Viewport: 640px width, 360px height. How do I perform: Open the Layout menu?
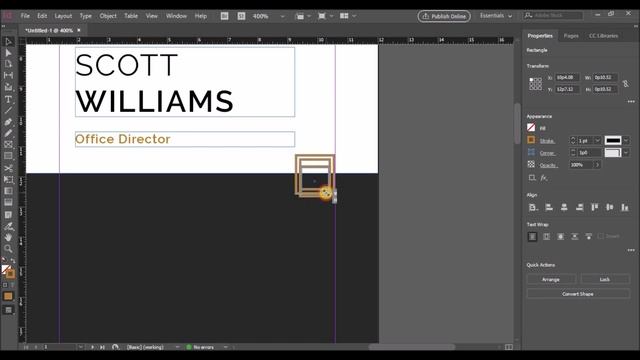point(63,16)
